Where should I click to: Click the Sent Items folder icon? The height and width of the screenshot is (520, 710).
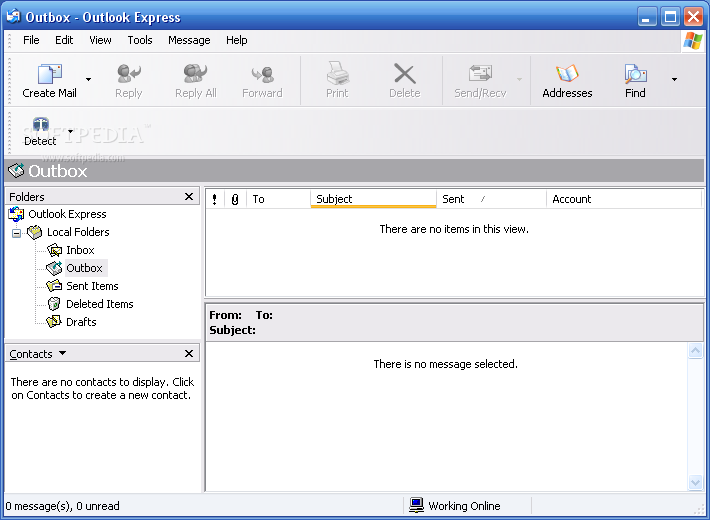(x=54, y=286)
